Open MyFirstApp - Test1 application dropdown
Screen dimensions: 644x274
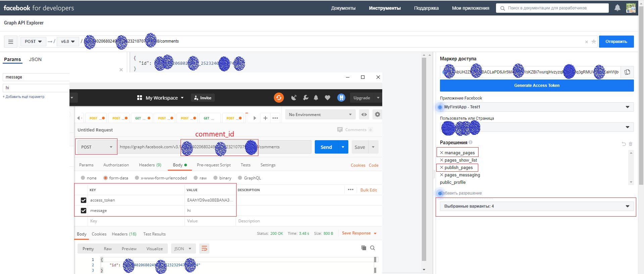[x=537, y=107]
